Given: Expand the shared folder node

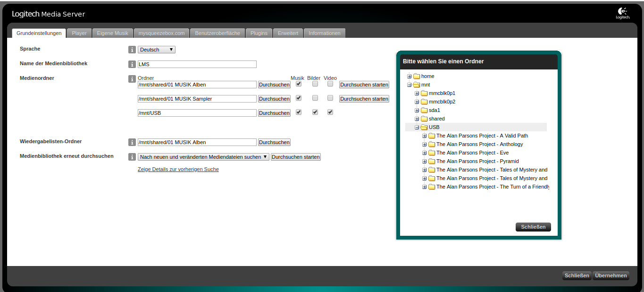Looking at the screenshot, I should coord(417,119).
